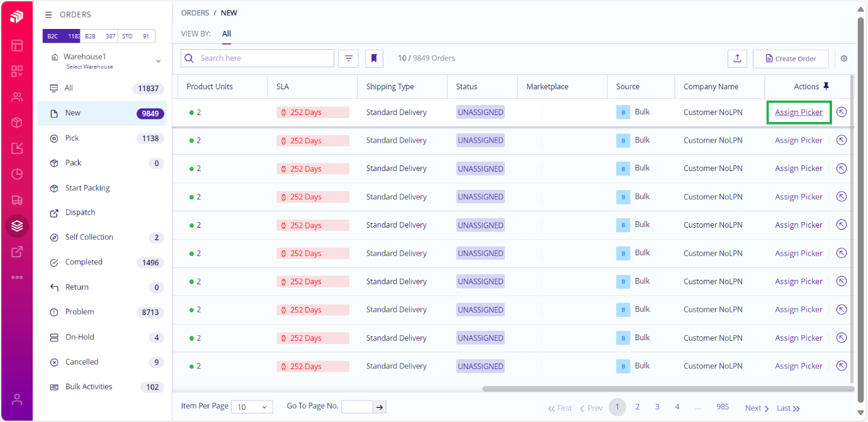Select the STO orders tab
The image size is (868, 422).
(136, 36)
